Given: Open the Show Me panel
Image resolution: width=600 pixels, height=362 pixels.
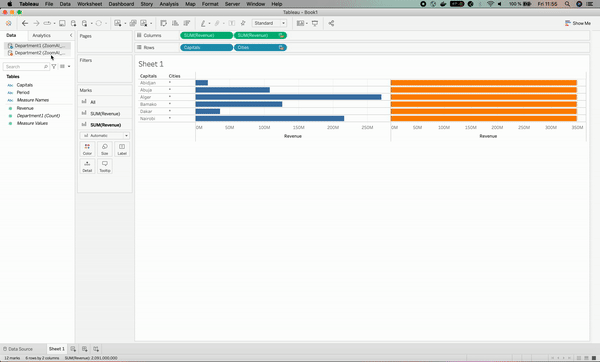Looking at the screenshot, I should point(577,23).
